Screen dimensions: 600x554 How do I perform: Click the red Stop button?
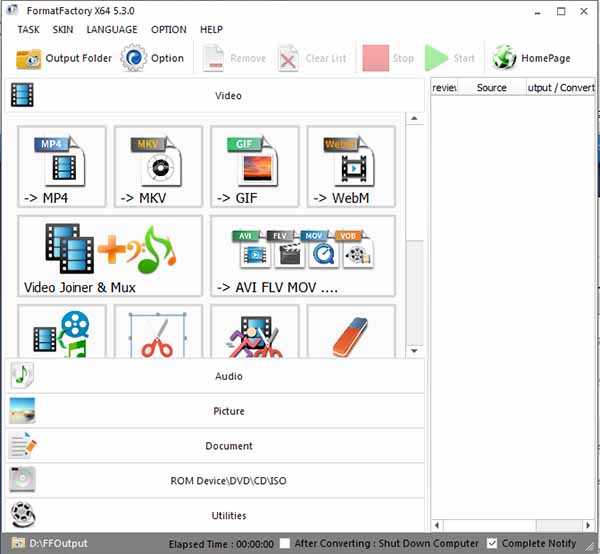[x=388, y=58]
